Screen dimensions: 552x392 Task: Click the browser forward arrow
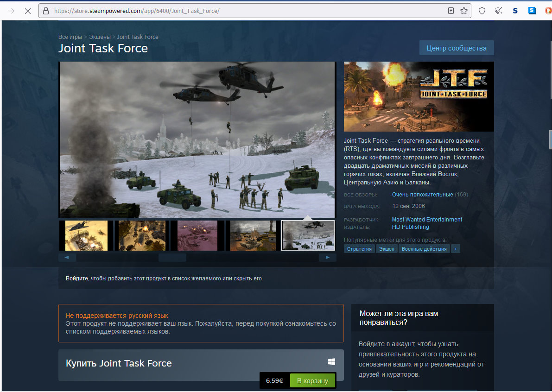(x=11, y=11)
